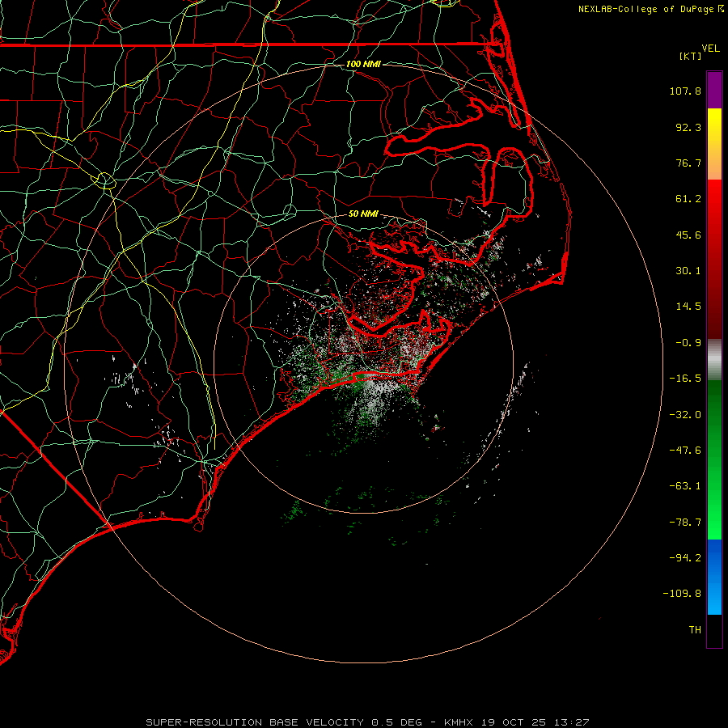The width and height of the screenshot is (728, 728).
Task: Click the -16.5 velocity scale value
Action: pyautogui.click(x=685, y=379)
